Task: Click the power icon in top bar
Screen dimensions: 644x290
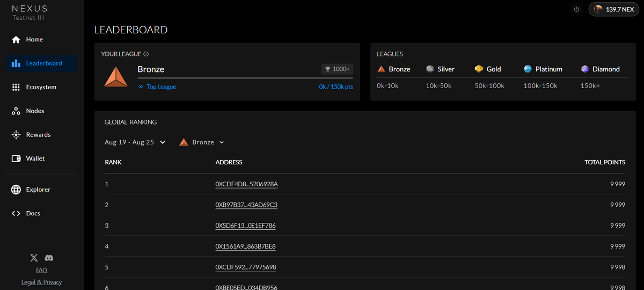Action: coord(576,9)
